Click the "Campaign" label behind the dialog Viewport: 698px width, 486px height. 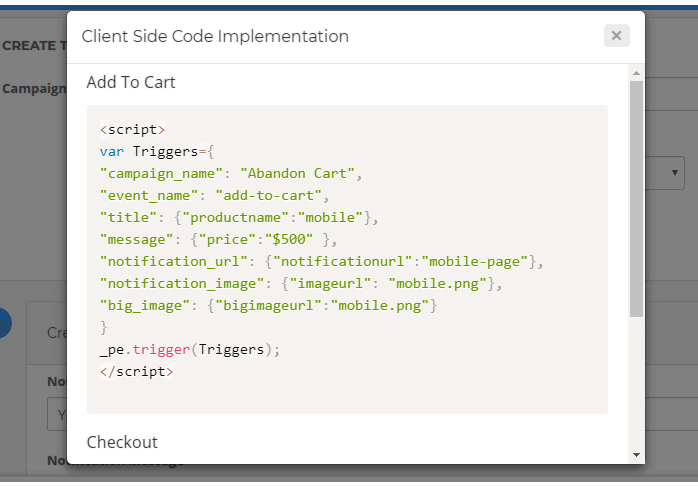coord(34,89)
